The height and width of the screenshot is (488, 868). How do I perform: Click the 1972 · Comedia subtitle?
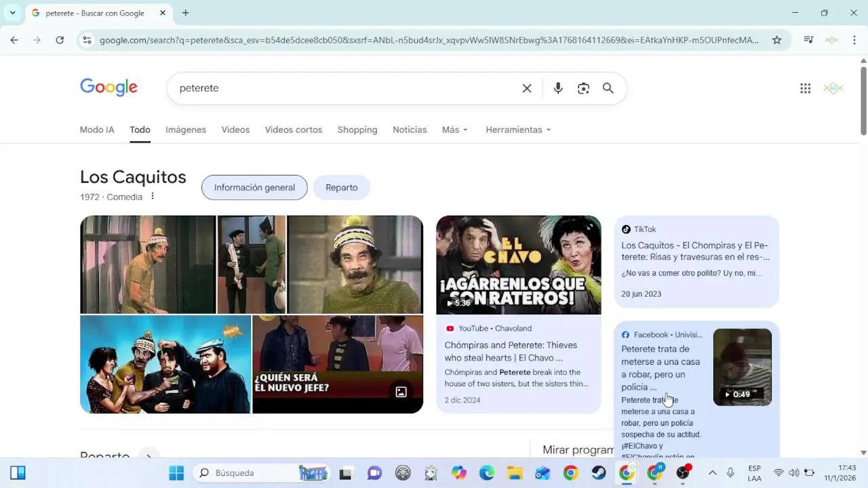coord(111,197)
